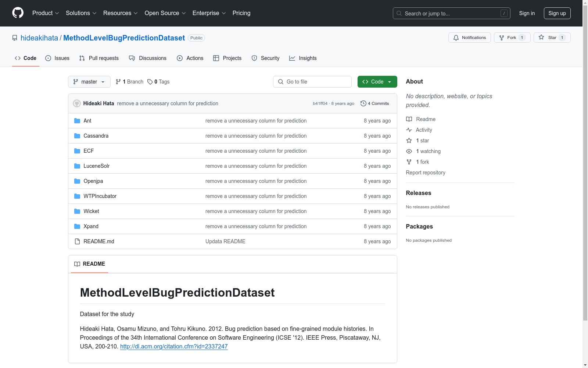The width and height of the screenshot is (588, 368).
Task: View the 1 Branch link
Action: click(129, 82)
